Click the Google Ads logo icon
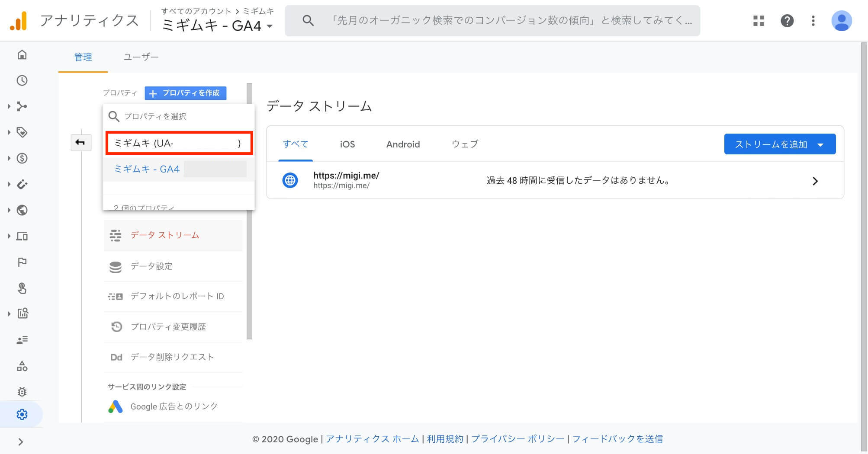 (116, 406)
